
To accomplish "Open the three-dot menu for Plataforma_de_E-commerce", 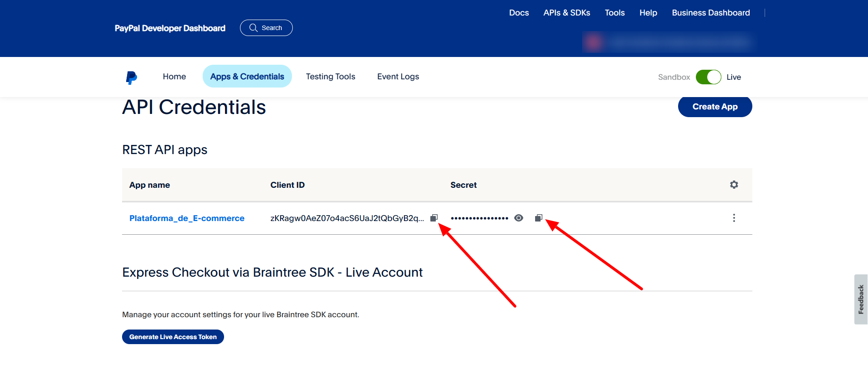I will 734,218.
